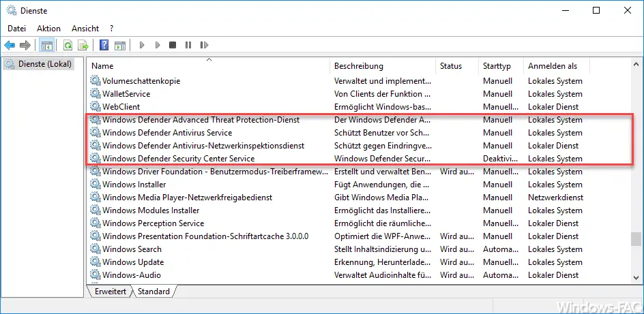Click the second Start service play icon
The height and width of the screenshot is (314, 644).
pos(158,45)
